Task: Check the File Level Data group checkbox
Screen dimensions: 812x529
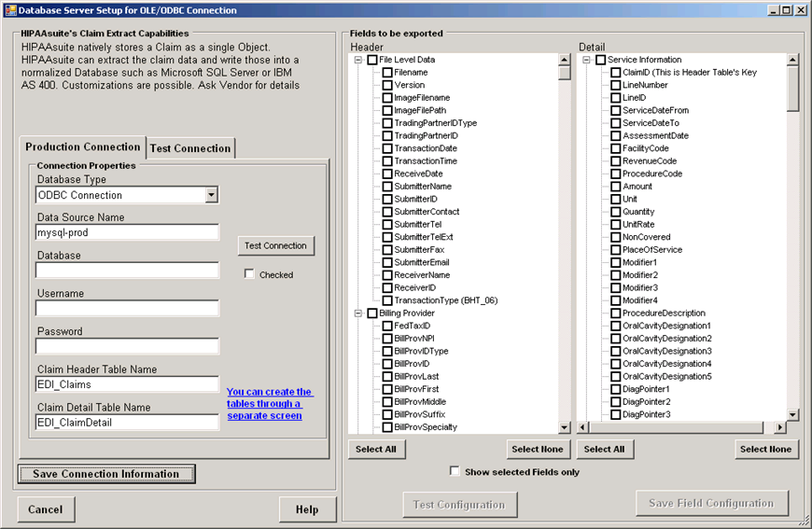Action: (x=371, y=60)
